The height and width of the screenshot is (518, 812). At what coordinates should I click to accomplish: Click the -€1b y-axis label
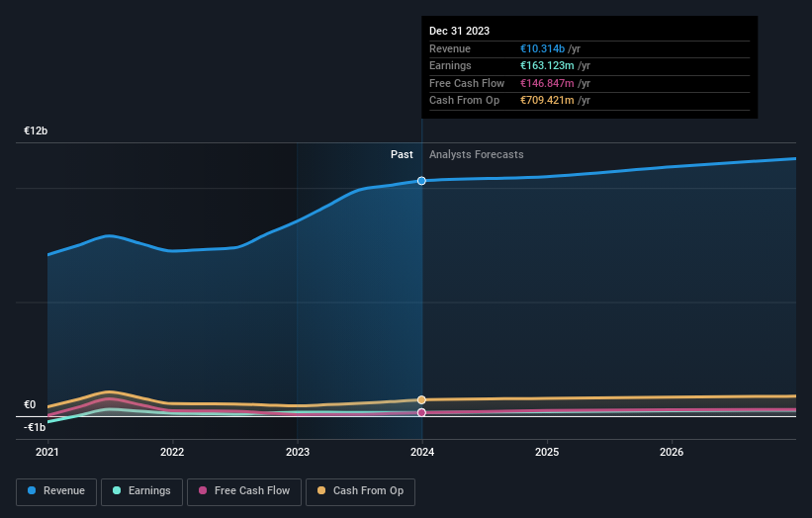(x=35, y=427)
